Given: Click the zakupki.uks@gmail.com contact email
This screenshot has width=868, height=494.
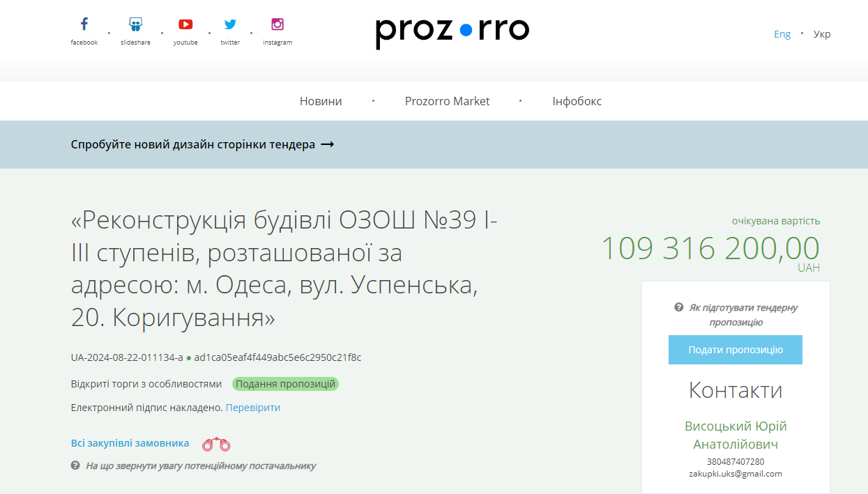Looking at the screenshot, I should 736,474.
